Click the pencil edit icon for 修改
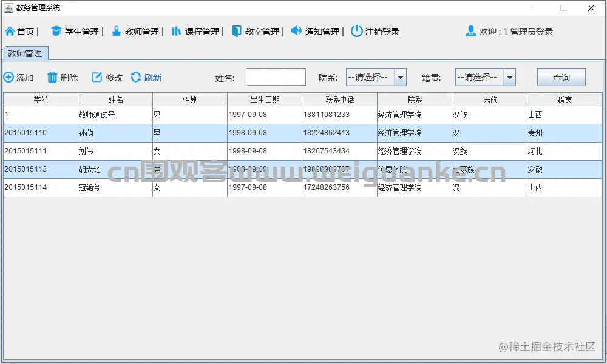Screen dimensions: 607x364 click(97, 78)
